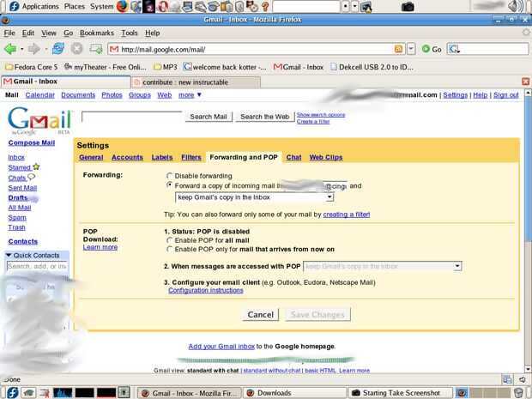Close the current browser tab
Viewport: 532px width, 399px height.
click(x=525, y=82)
